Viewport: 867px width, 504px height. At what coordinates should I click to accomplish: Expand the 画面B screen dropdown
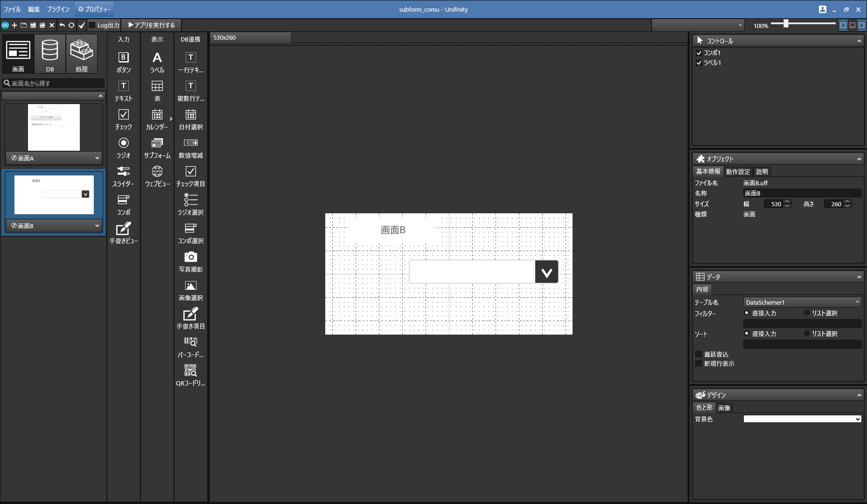[x=97, y=225]
